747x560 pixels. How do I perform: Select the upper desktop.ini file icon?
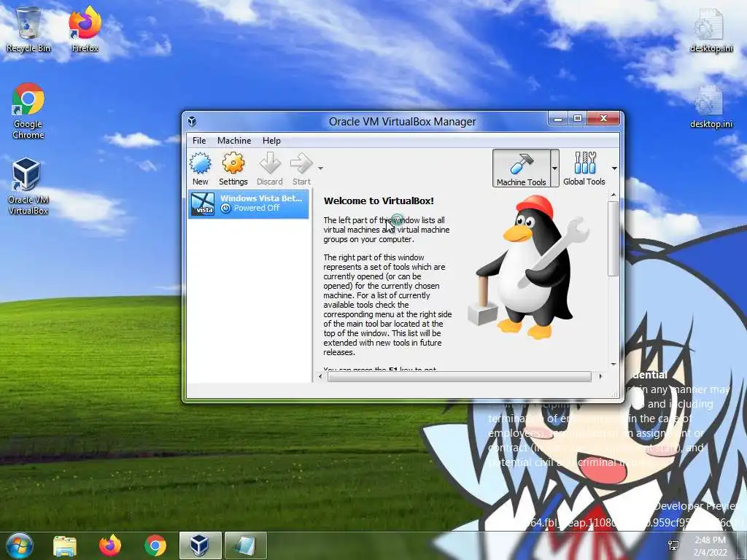point(711,29)
